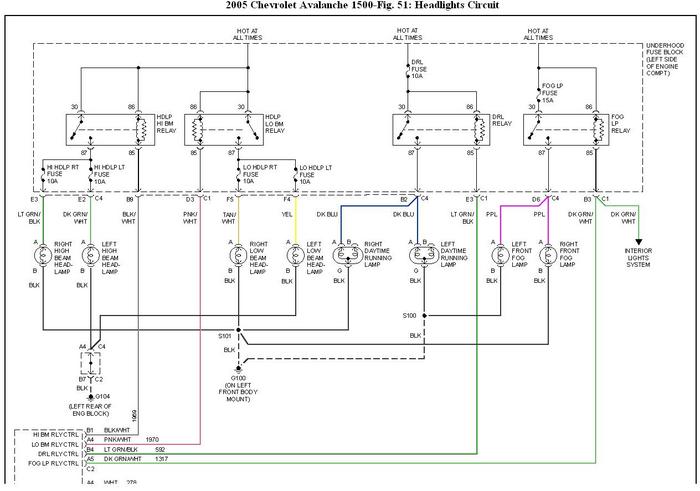This screenshot has height=491, width=700.
Task: Click the DRL relay box symbol
Action: [x=441, y=130]
